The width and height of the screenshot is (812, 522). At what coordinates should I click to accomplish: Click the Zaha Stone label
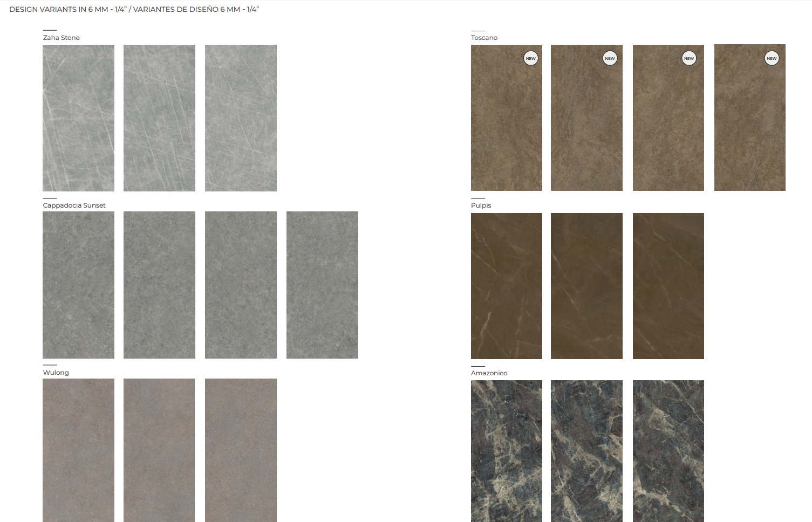[x=62, y=38]
